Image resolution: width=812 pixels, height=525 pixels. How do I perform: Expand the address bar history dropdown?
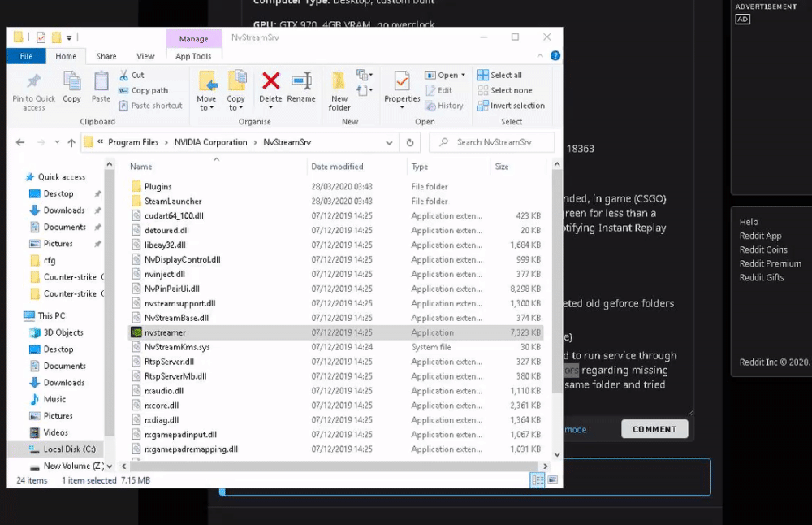pyautogui.click(x=389, y=142)
